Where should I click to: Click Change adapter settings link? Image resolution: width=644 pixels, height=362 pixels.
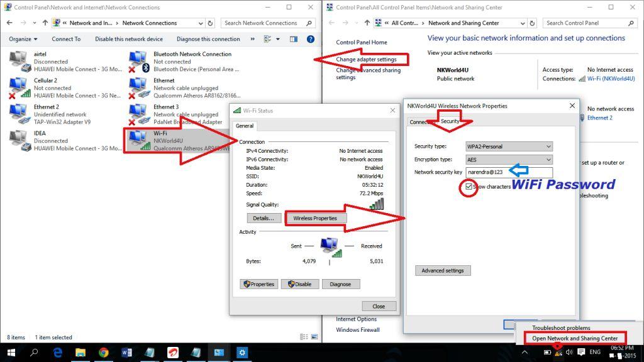coord(366,60)
